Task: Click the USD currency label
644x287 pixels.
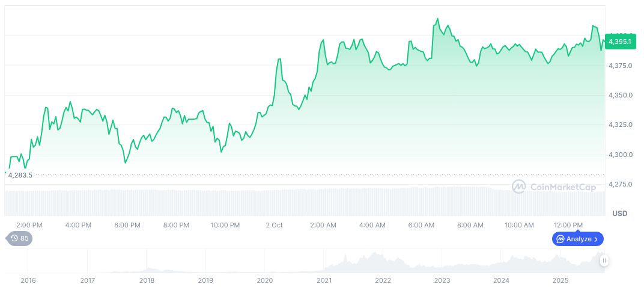Action: point(619,214)
